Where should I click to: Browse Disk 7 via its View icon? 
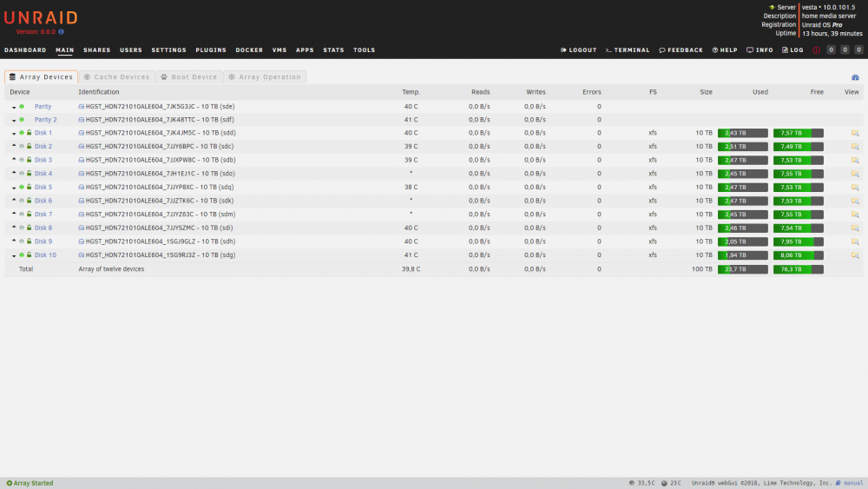(x=855, y=215)
